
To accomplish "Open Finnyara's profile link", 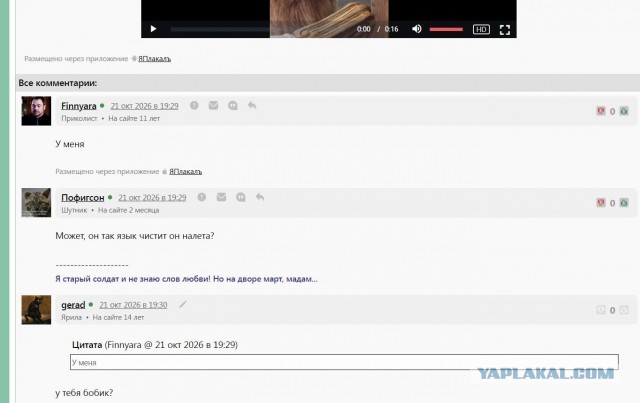I will (79, 106).
